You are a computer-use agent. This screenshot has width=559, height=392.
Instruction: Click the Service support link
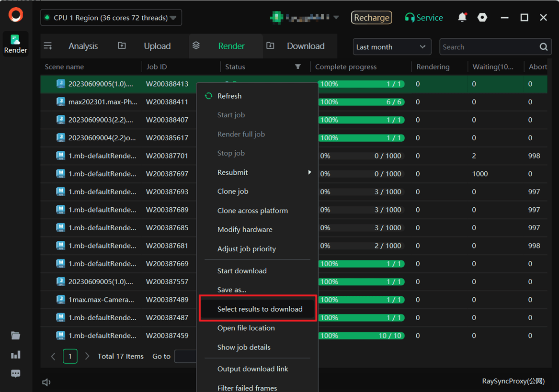click(424, 18)
